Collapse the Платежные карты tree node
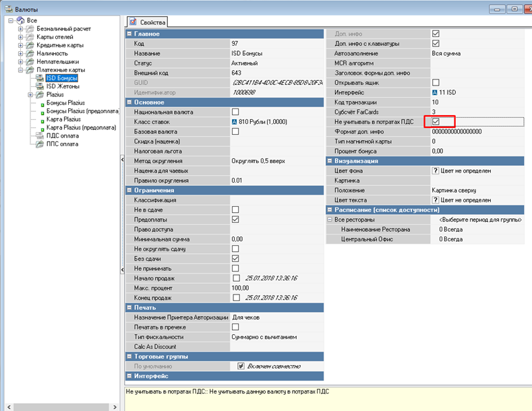Screen dimensions: 532x411 (21, 70)
